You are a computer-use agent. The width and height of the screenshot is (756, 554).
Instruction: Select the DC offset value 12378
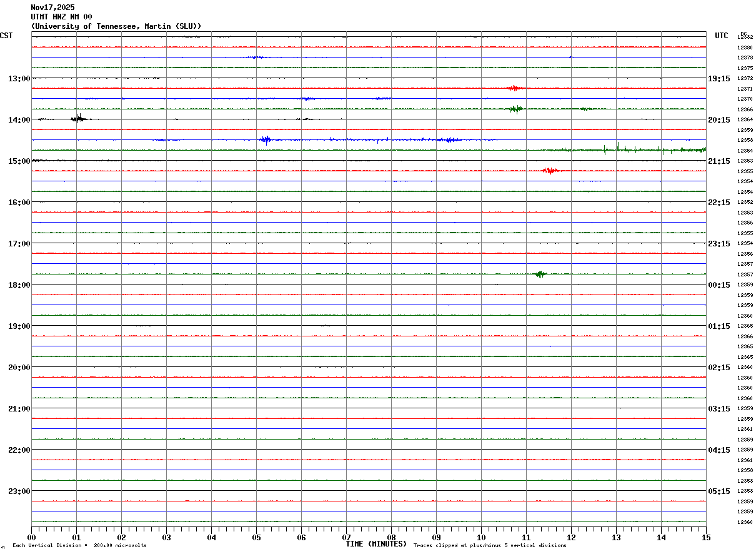tap(745, 58)
